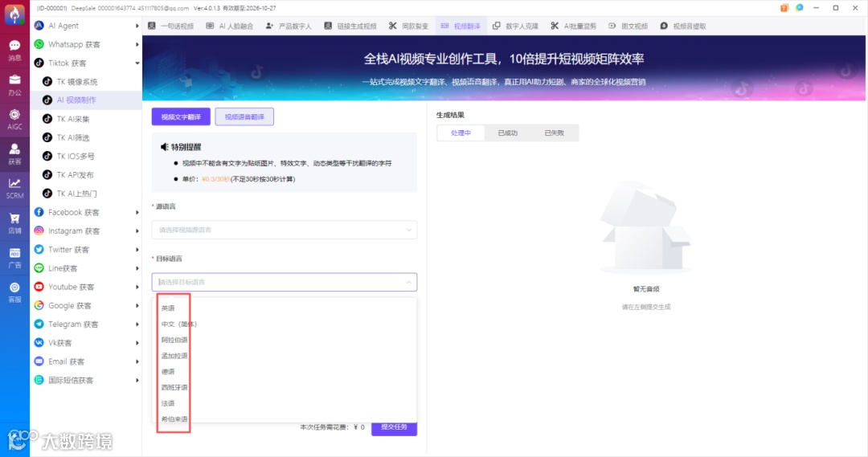Select the 视频语音翻译 button tab
868x457 pixels.
(x=244, y=116)
